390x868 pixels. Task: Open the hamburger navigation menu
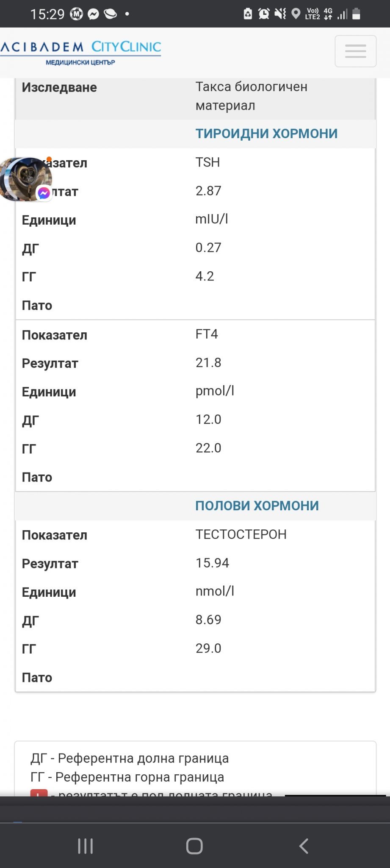pyautogui.click(x=355, y=51)
